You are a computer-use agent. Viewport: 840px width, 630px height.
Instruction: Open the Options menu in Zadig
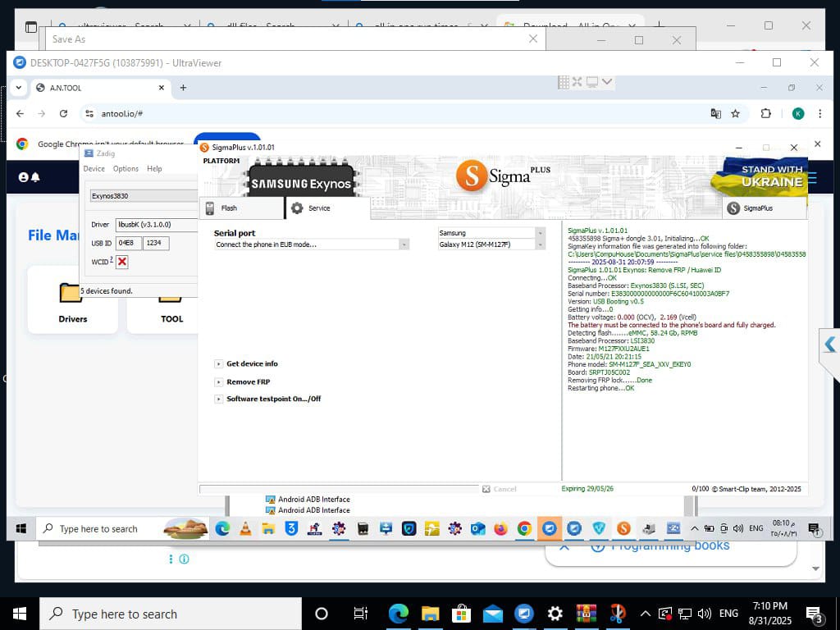126,169
